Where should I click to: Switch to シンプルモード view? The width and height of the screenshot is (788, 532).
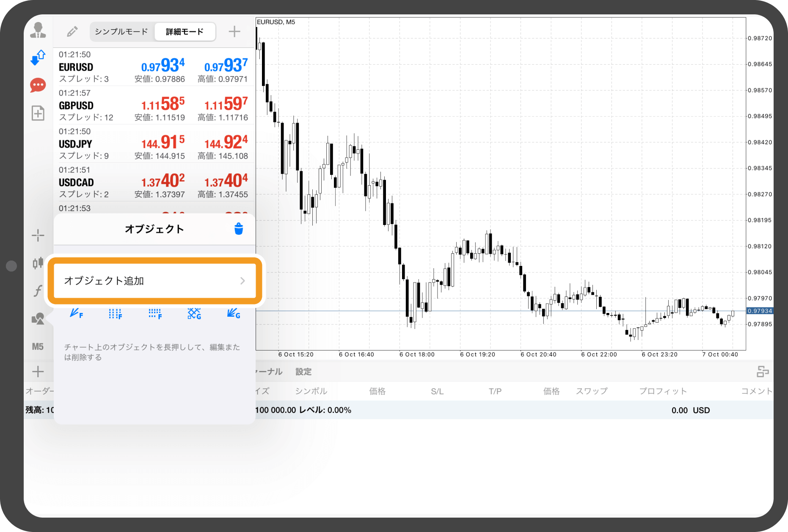click(121, 32)
